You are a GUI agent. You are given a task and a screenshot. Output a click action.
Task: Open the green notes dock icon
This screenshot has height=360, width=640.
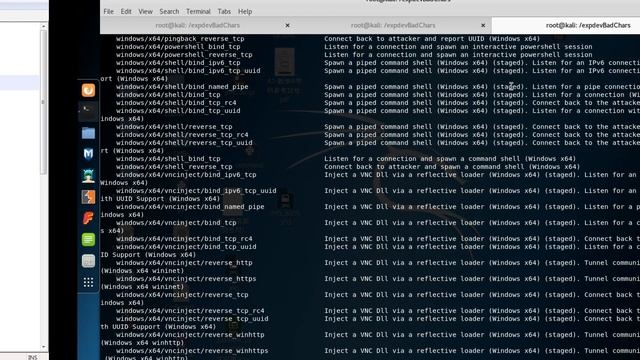click(x=88, y=240)
